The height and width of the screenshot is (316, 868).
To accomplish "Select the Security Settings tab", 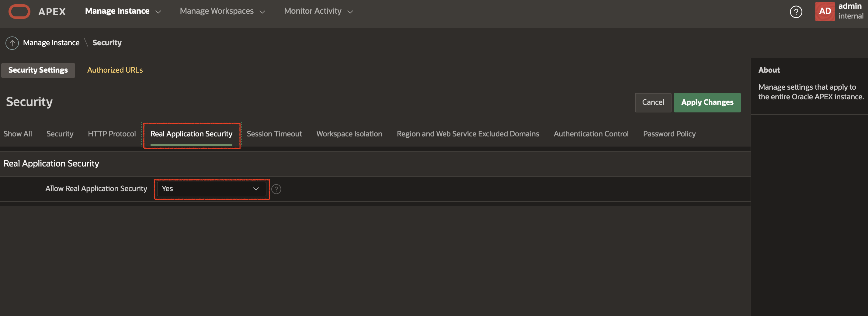I will (38, 70).
